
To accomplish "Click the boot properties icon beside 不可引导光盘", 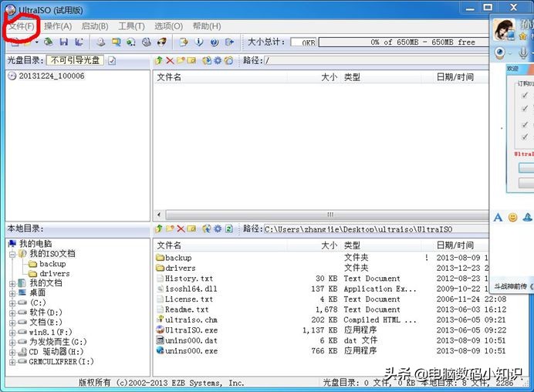I will 112,60.
